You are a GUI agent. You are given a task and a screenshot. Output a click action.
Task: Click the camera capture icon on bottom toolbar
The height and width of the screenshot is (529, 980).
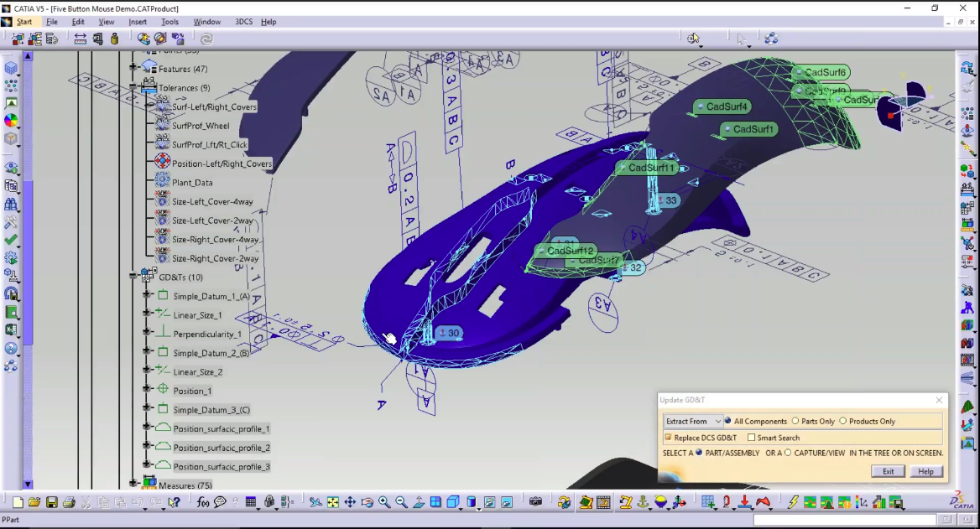(x=535, y=501)
